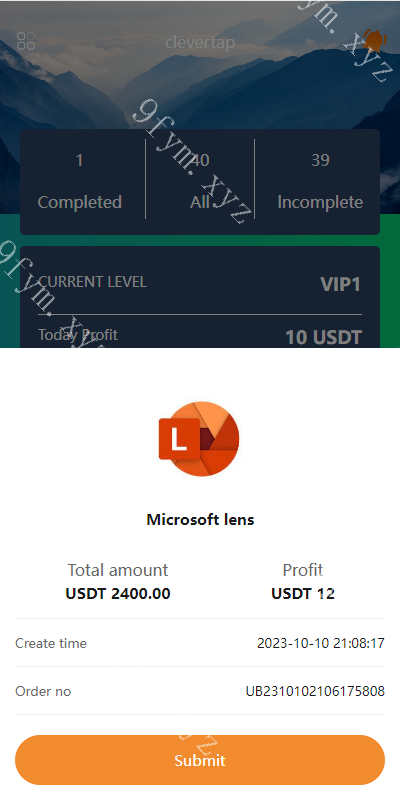400x788 pixels.
Task: Click the 2023-10-10 21:08:17 timestamp
Action: (321, 643)
